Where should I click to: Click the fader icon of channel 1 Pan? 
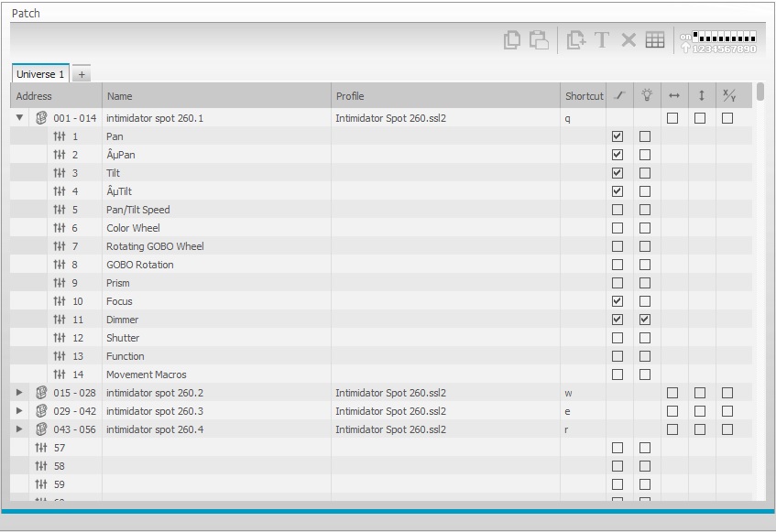[x=60, y=136]
